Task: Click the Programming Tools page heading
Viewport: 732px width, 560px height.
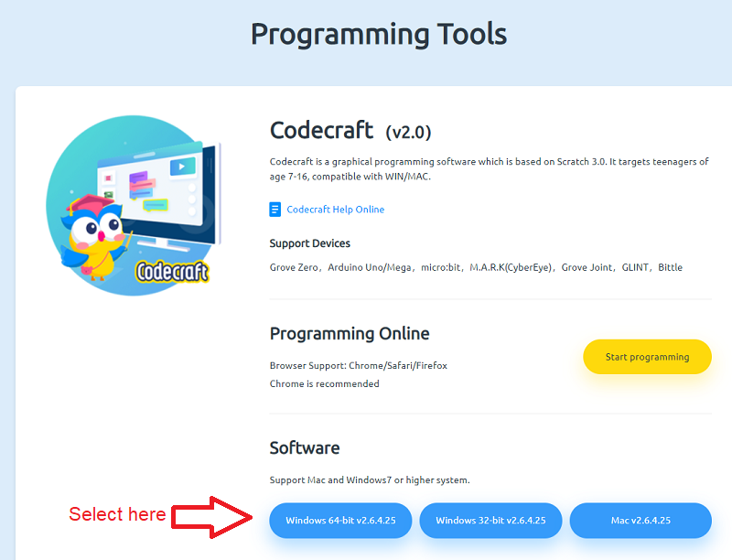Action: click(x=379, y=34)
